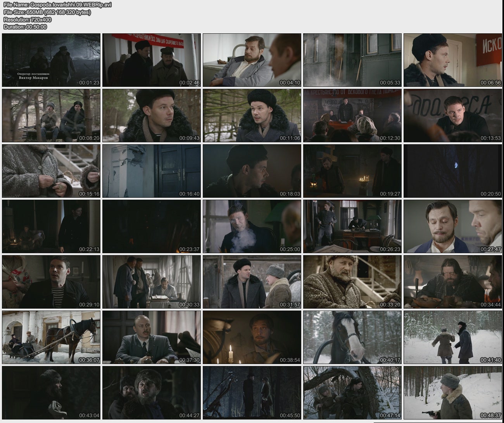The height and width of the screenshot is (423, 504).
Task: Open the office scene thumbnail at 00:26:23
Action: pyautogui.click(x=352, y=226)
